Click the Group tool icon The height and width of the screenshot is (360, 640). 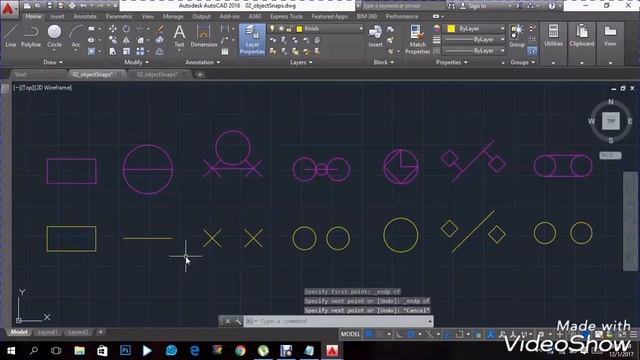(517, 36)
